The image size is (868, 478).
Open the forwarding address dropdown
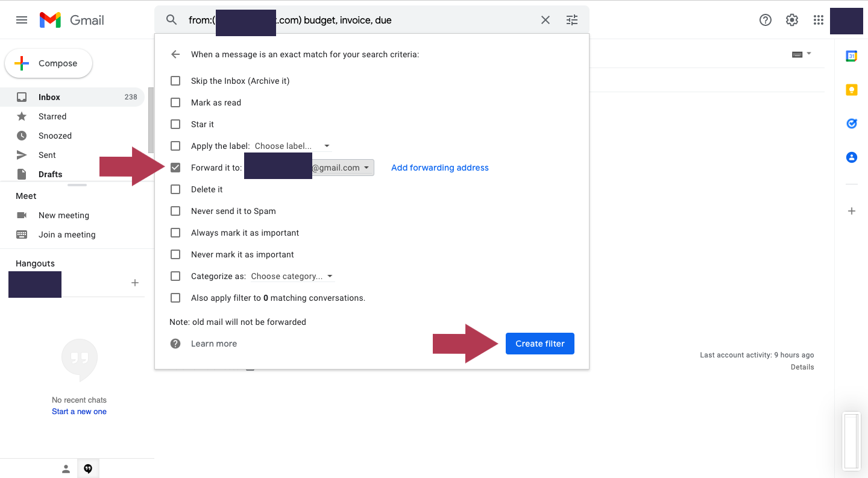click(x=366, y=167)
